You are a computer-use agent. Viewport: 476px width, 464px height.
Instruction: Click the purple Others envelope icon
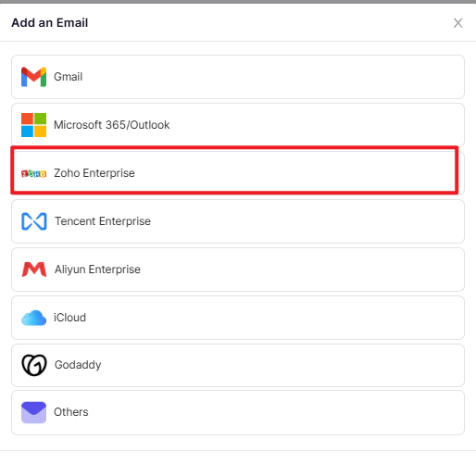click(33, 412)
